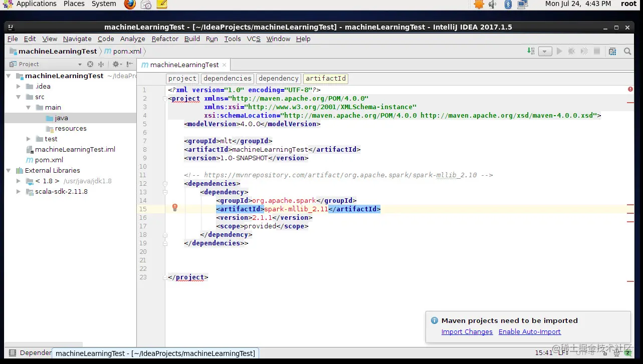Expand the test folder in tree
643x364 pixels.
29,139
